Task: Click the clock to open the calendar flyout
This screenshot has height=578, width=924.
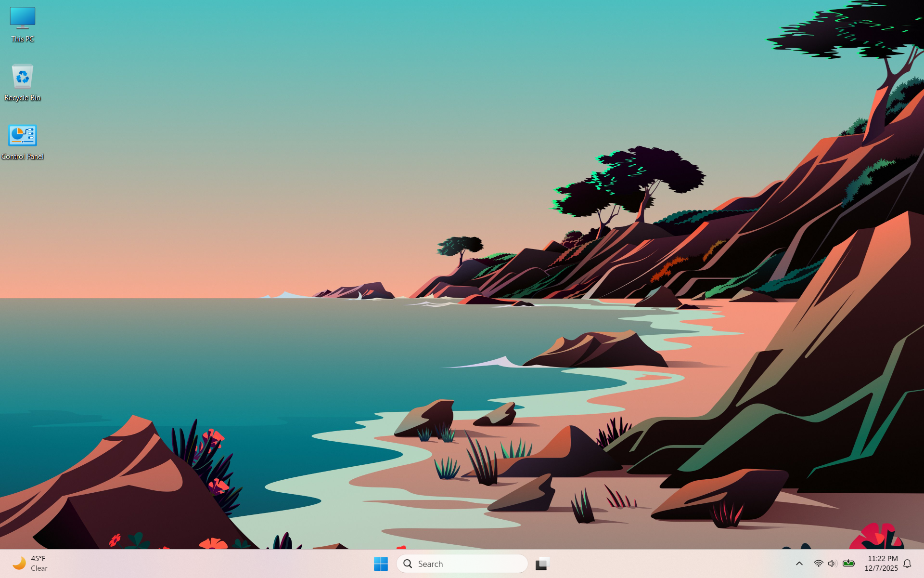Action: click(x=884, y=559)
